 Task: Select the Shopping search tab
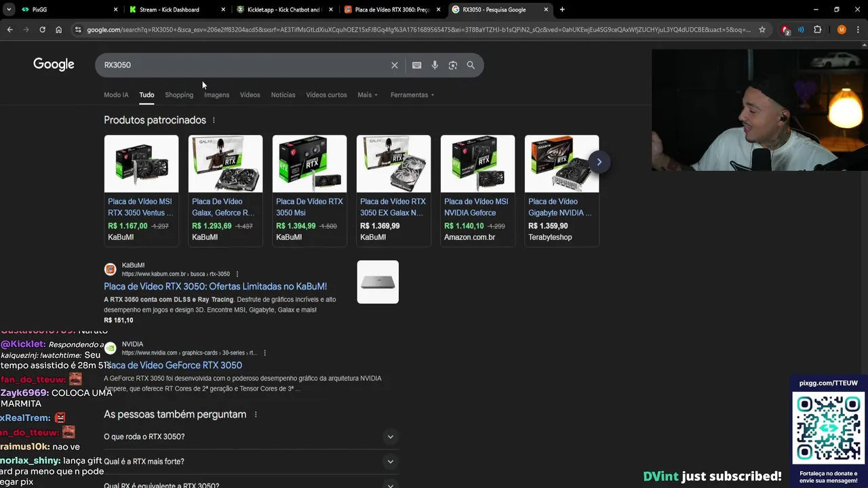179,95
